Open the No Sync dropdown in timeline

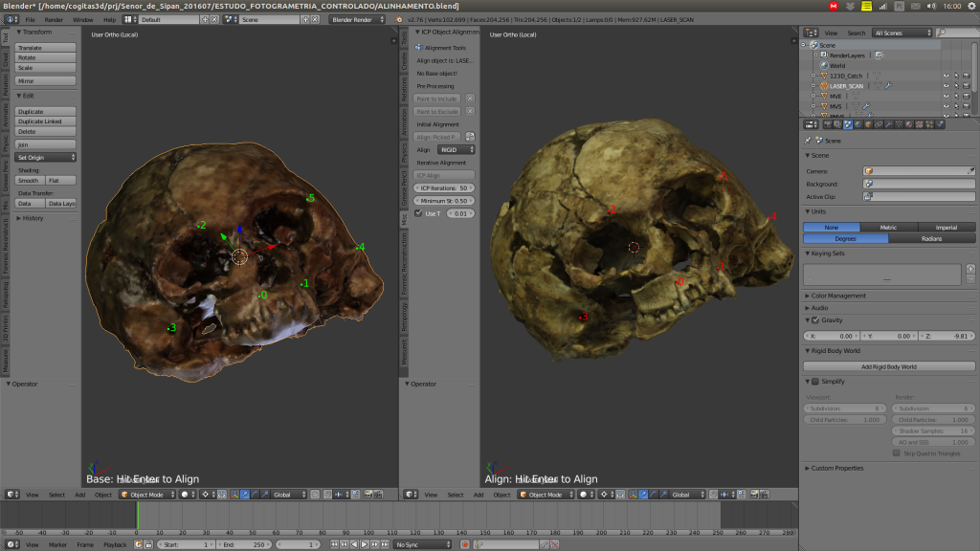(x=422, y=544)
